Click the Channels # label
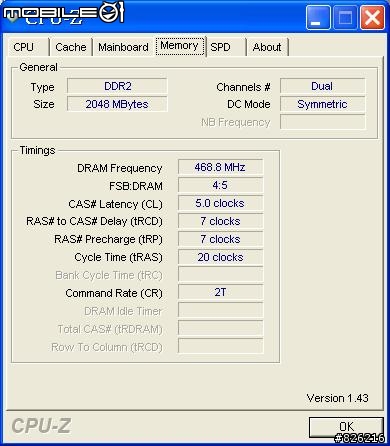Image resolution: width=390 pixels, height=446 pixels. click(243, 87)
